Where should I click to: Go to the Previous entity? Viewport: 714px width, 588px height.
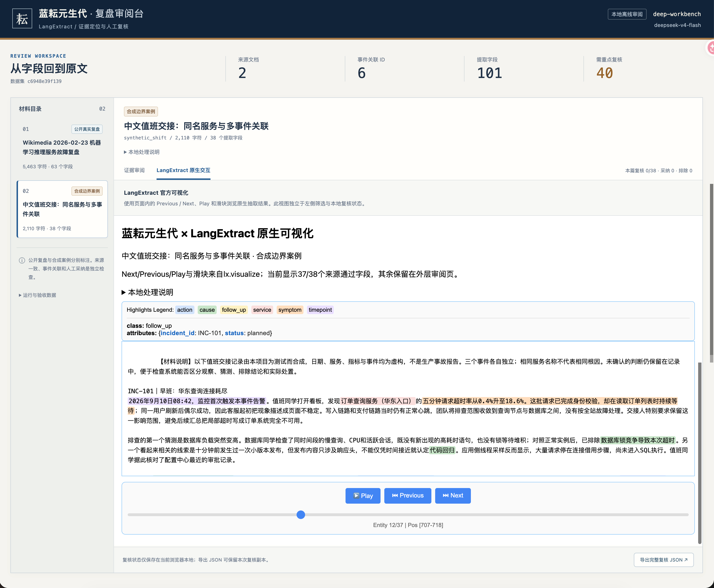(x=408, y=496)
